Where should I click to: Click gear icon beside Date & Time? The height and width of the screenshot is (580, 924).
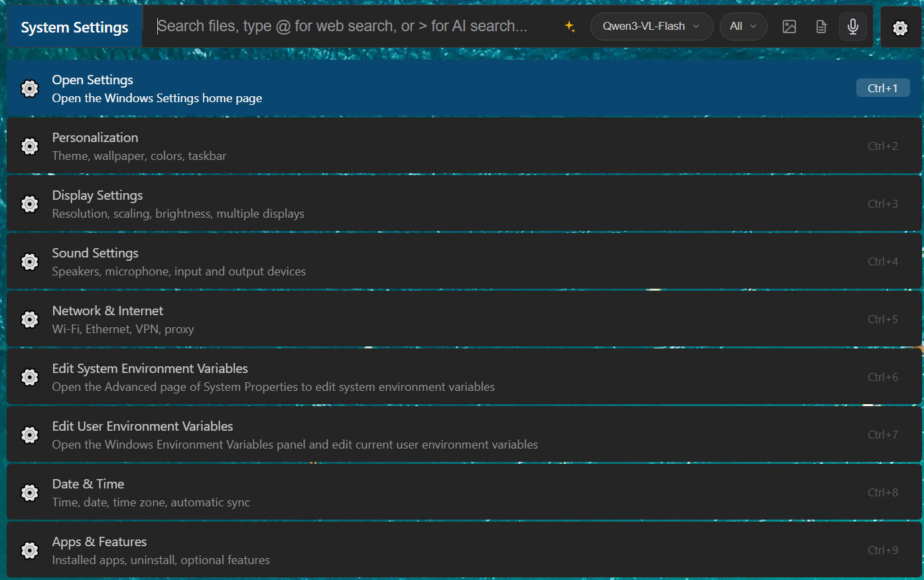pos(30,492)
